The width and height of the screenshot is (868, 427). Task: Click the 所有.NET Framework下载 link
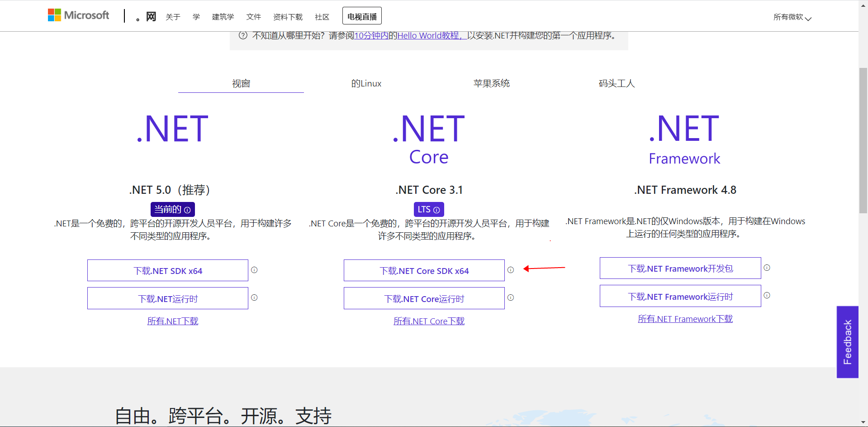pyautogui.click(x=685, y=319)
